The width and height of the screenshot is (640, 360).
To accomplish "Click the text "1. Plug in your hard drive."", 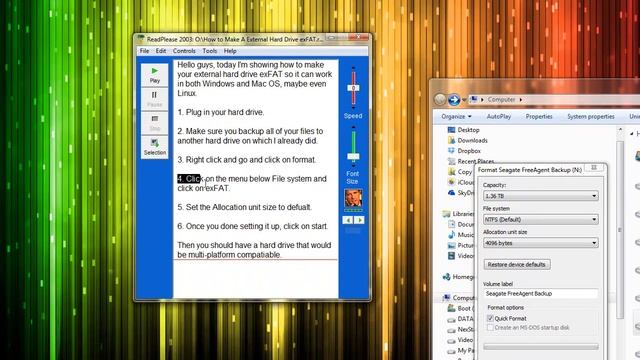I will tap(220, 112).
